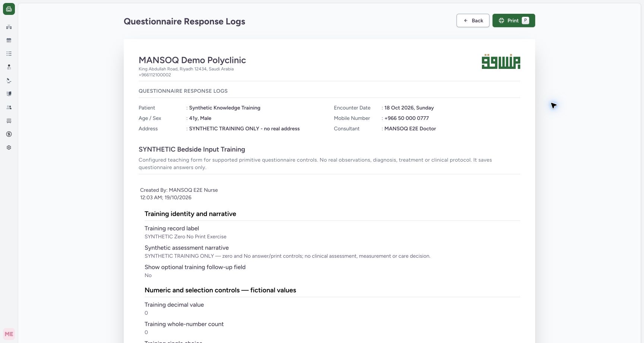Click the Numeric and selection controls heading
The height and width of the screenshot is (343, 644).
click(x=220, y=290)
